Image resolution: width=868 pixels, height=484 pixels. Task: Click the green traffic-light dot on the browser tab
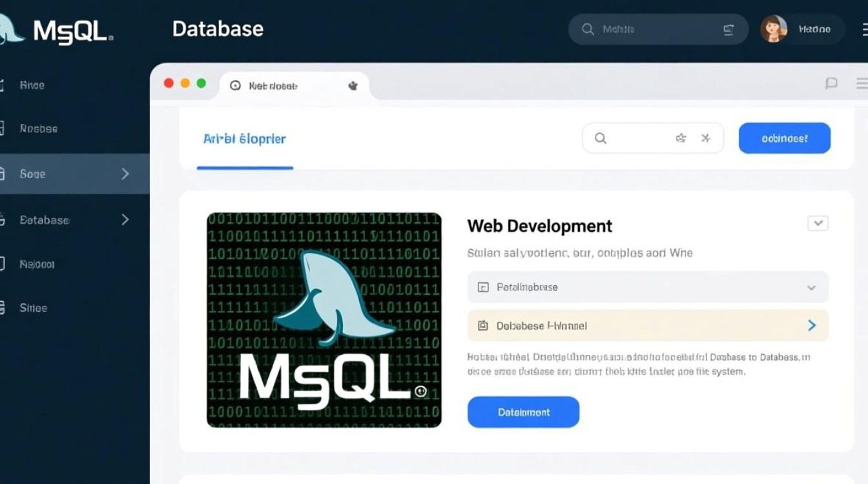(x=201, y=83)
